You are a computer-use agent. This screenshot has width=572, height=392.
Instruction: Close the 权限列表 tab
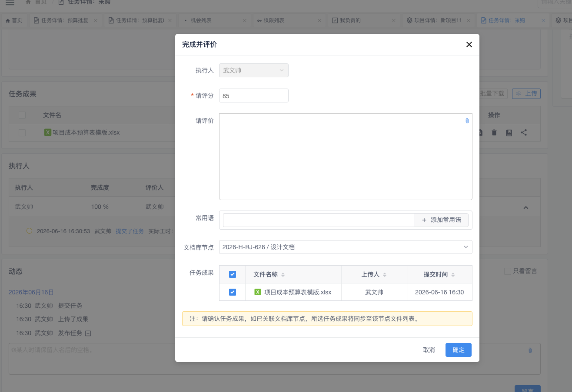(x=319, y=20)
